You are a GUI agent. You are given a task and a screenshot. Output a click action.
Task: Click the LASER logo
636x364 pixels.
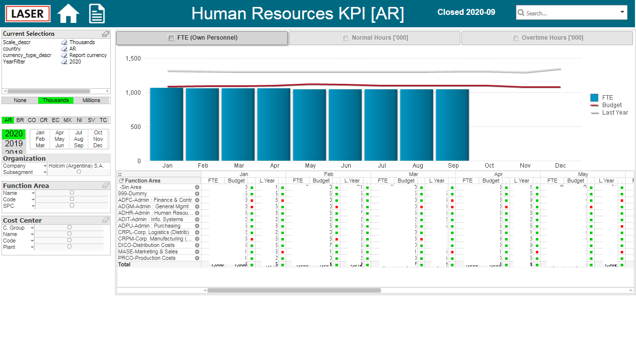pos(28,13)
